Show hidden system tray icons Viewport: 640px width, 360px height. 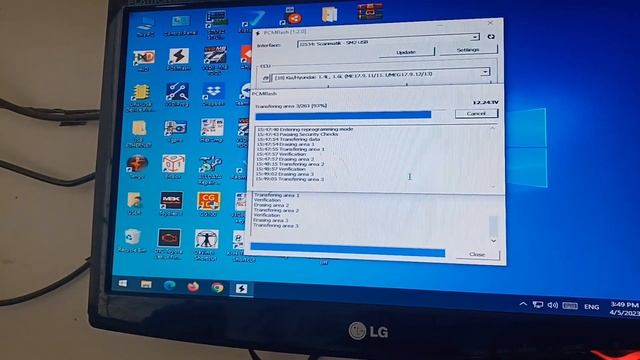click(x=523, y=304)
